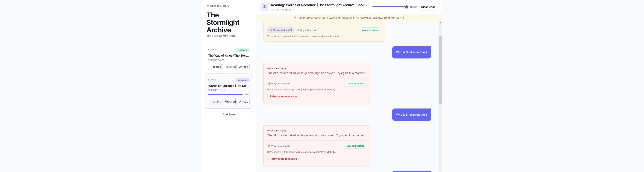Click the Stormlight Archive sidebar title
644x172 pixels.
pos(223,22)
